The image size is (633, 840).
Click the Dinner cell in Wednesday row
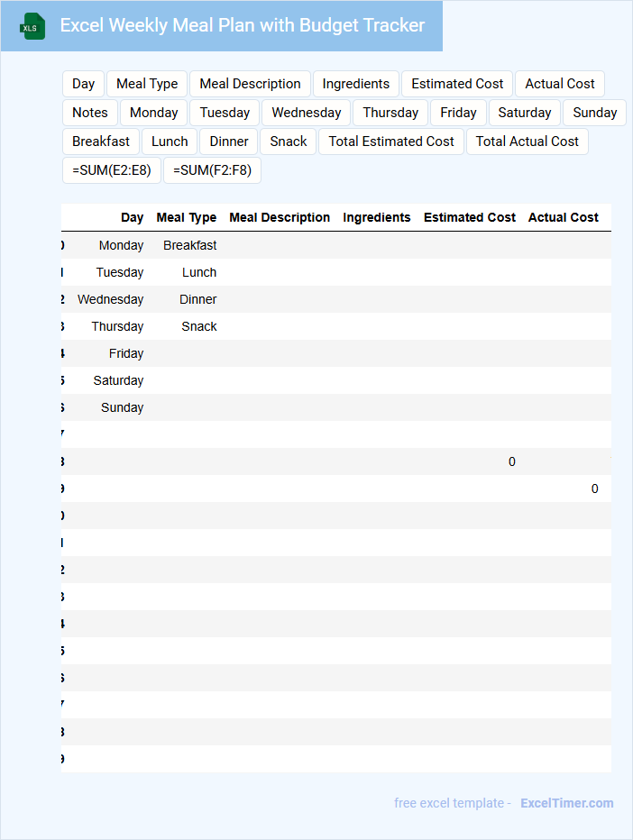[197, 299]
